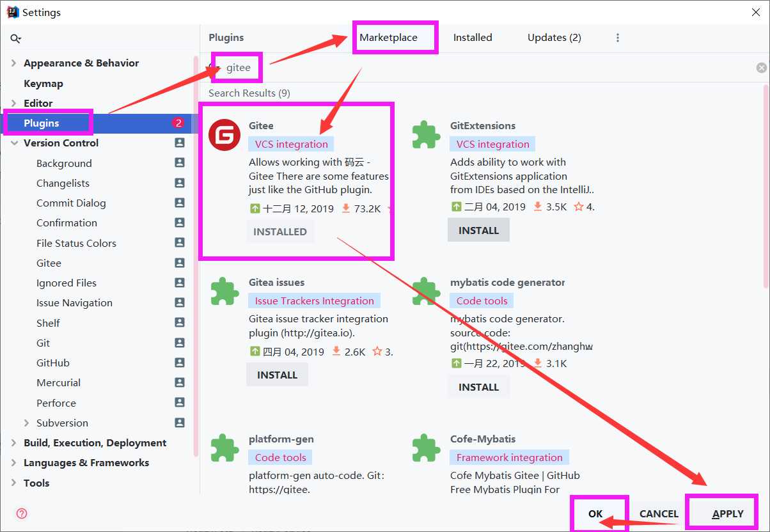Click the project icon beside Commit Dialog
The height and width of the screenshot is (532, 770).
180,203
